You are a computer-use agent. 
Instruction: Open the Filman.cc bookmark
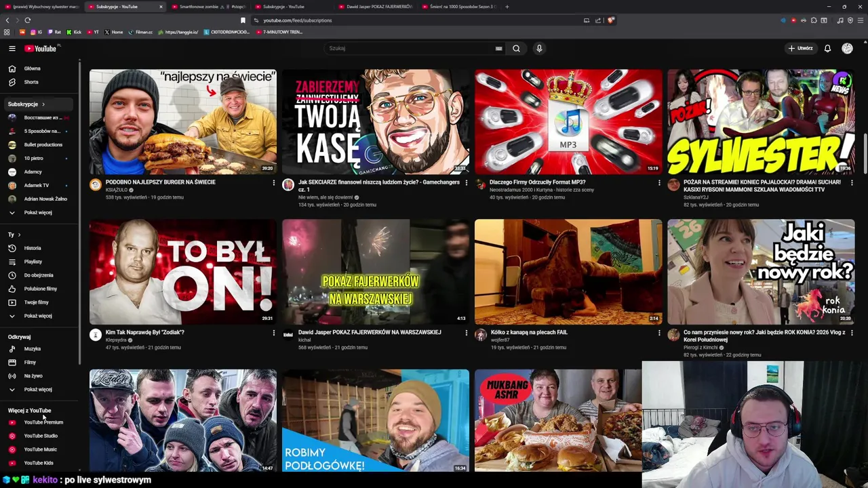click(x=140, y=32)
